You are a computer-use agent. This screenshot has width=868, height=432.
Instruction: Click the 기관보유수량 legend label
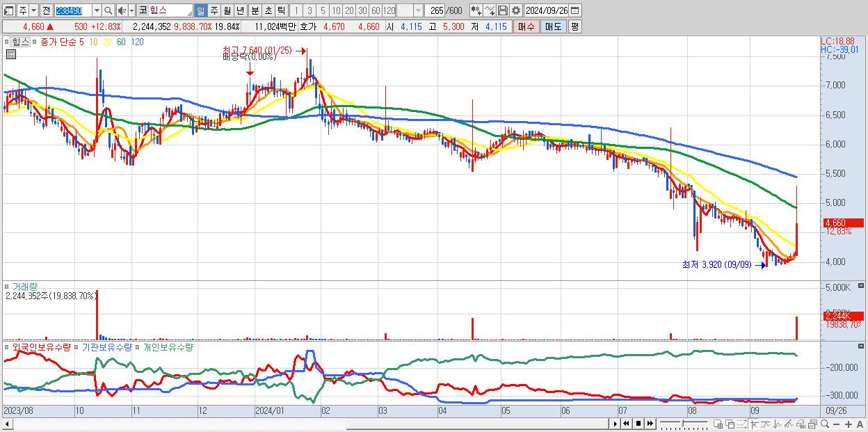107,346
